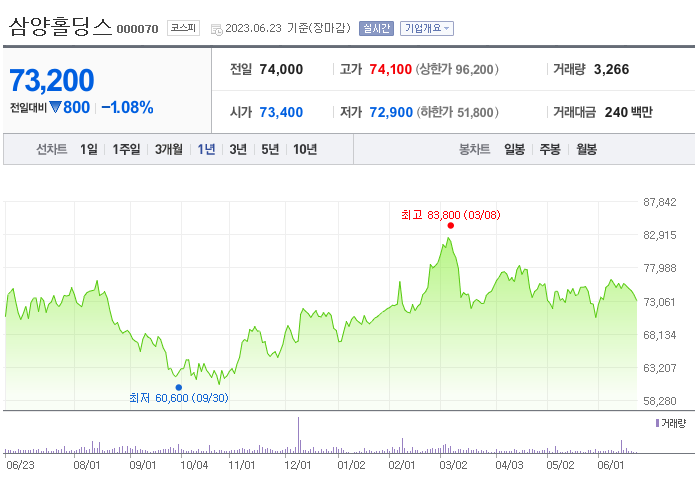This screenshot has width=695, height=485.
Task: Click the down arrow triangle beside 800
Action: pos(55,107)
